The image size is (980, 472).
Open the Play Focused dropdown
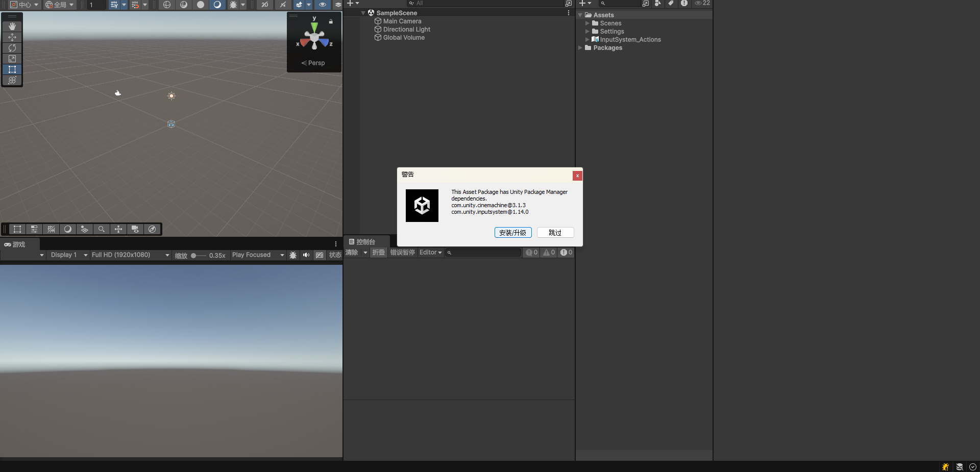tap(258, 255)
